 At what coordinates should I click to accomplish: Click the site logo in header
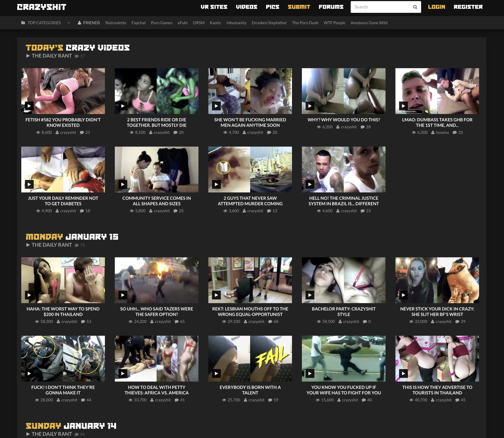42,7
